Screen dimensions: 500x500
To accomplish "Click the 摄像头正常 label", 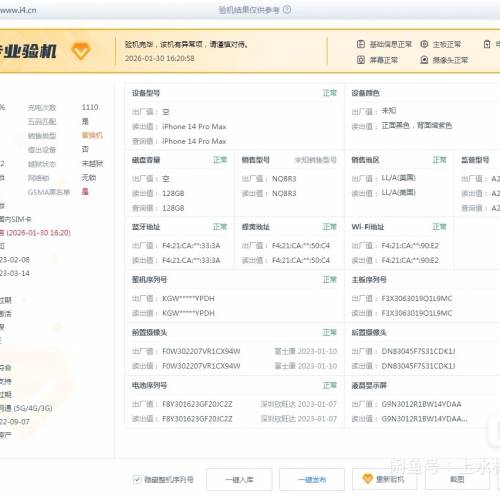I will (x=450, y=60).
